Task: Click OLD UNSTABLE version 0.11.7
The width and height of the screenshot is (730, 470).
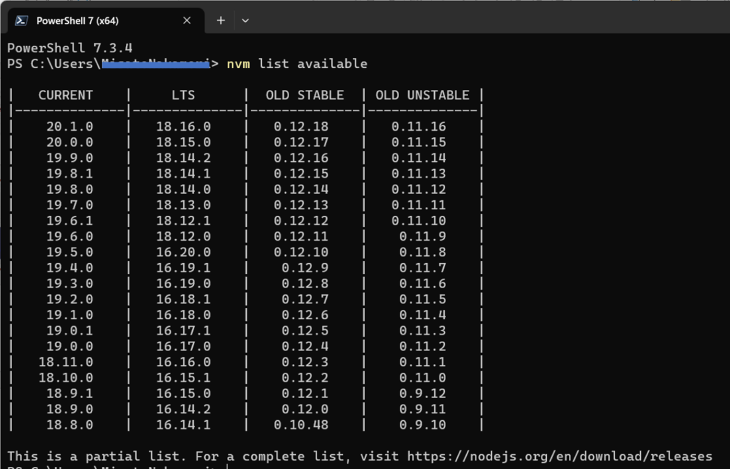Action: [423, 268]
